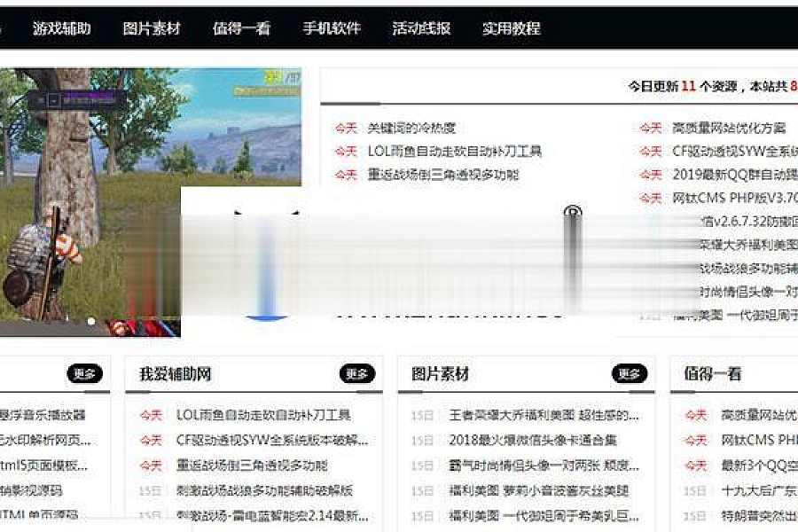Open 重返战场倒三角透视多功能 in the 我爱辅助网 section
The height and width of the screenshot is (532, 798).
click(x=252, y=465)
